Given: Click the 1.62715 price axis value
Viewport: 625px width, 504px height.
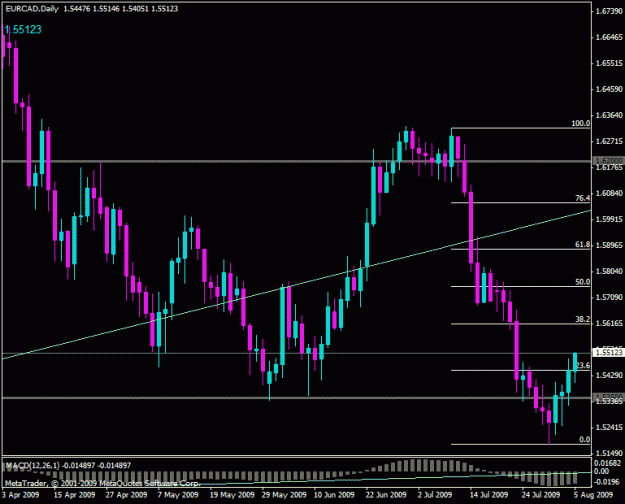Looking at the screenshot, I should tap(609, 141).
